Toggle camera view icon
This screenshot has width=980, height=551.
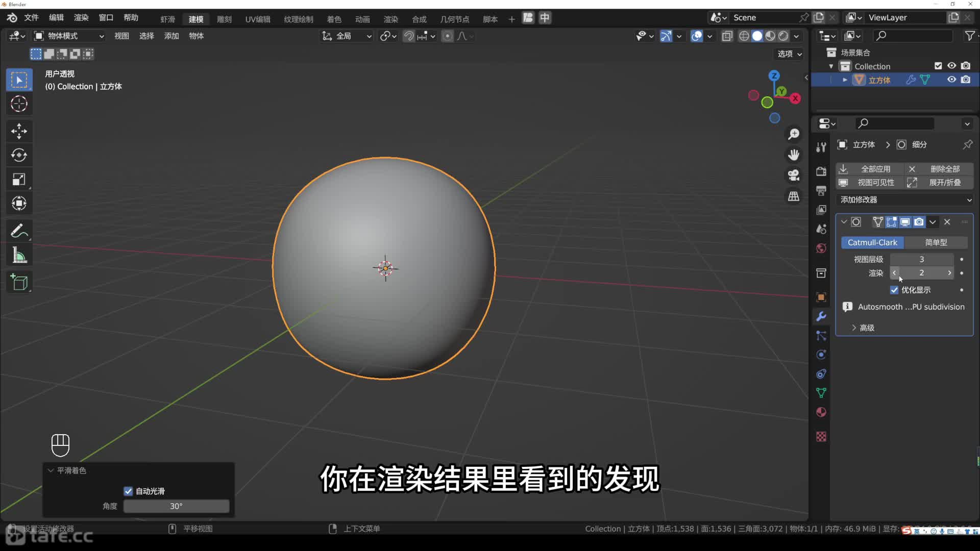[794, 176]
